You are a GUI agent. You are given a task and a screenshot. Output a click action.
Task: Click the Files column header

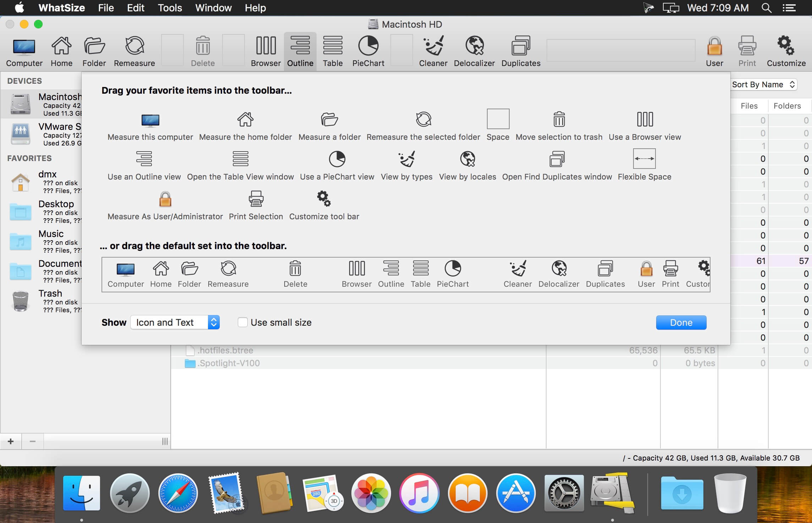749,106
